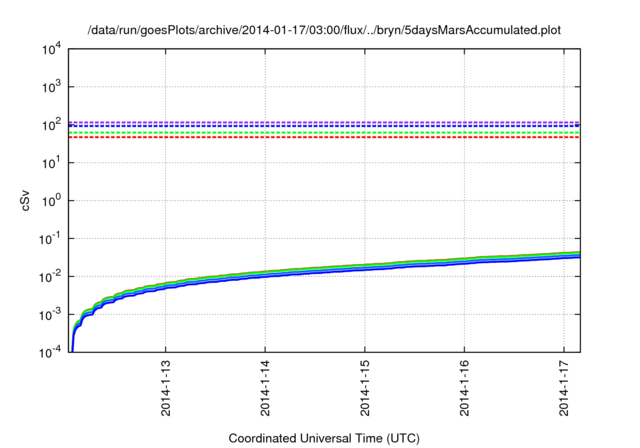Click the 2014-1-15 date tick label
This screenshot has width=640, height=448.
[365, 388]
